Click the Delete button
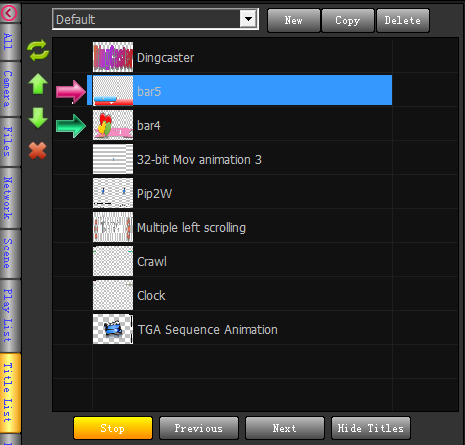This screenshot has height=445, width=465. [x=403, y=20]
